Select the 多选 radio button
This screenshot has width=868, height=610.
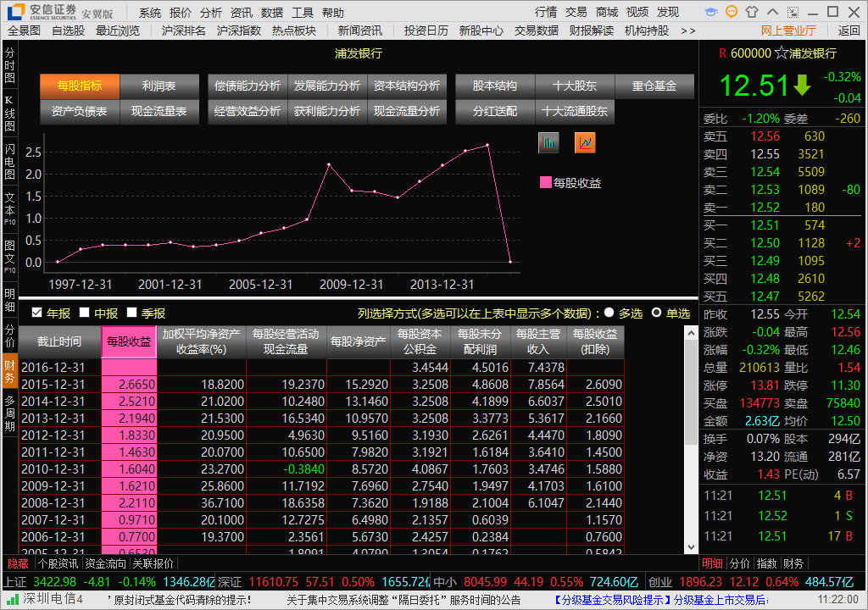[x=609, y=313]
